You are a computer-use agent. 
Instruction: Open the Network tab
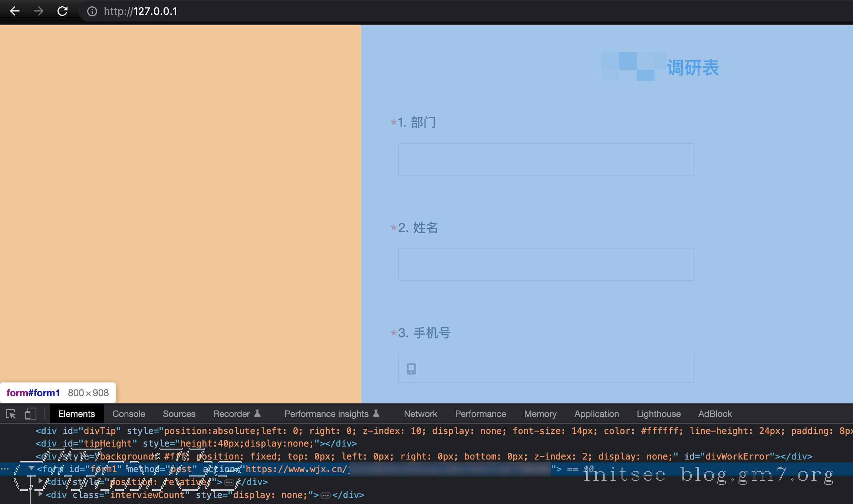pyautogui.click(x=420, y=414)
